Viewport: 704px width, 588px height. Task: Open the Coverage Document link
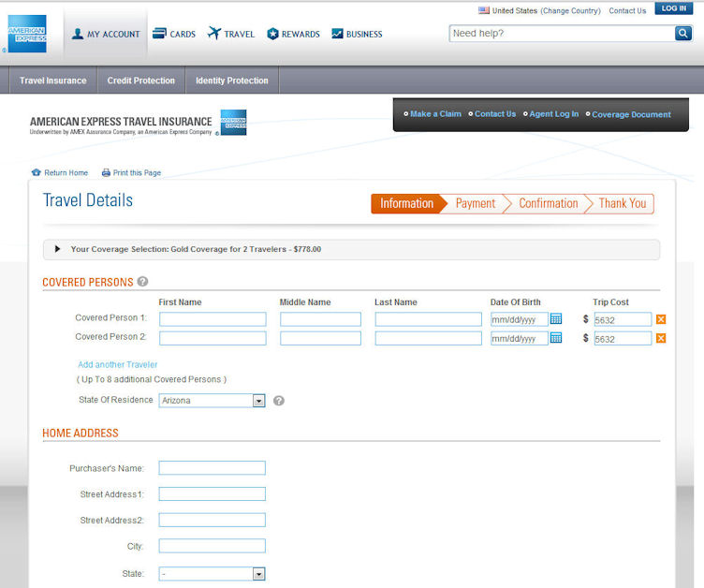click(x=631, y=114)
